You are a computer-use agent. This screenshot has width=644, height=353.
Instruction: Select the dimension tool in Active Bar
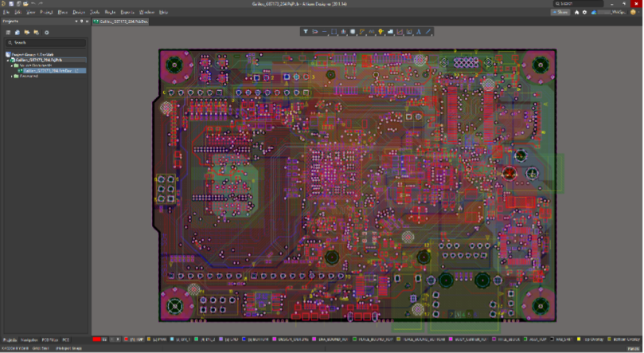(x=409, y=32)
